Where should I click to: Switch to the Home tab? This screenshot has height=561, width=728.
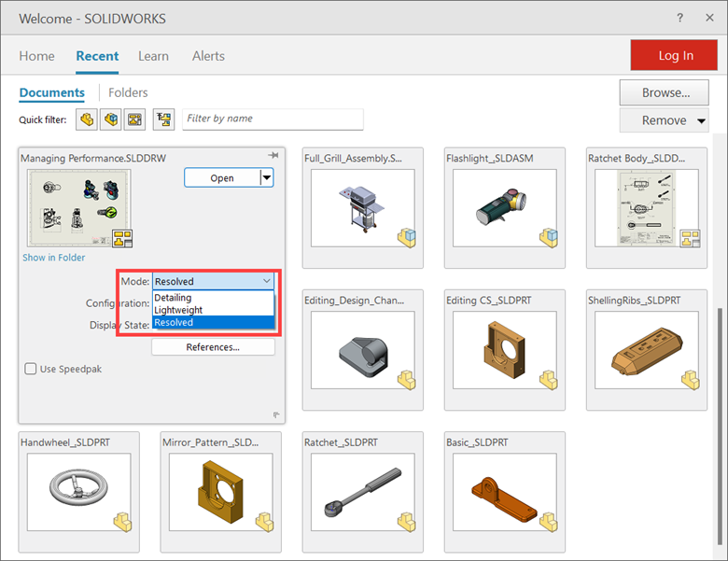point(36,56)
